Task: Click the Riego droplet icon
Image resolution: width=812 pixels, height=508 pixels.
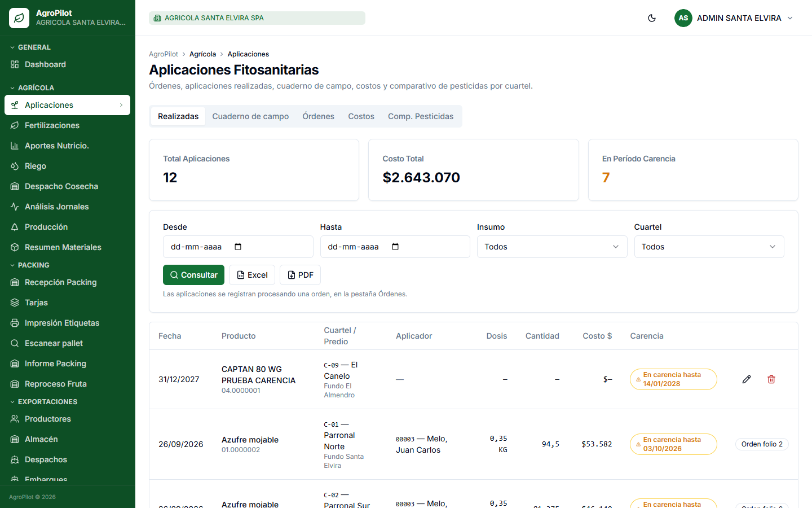Action: tap(15, 166)
